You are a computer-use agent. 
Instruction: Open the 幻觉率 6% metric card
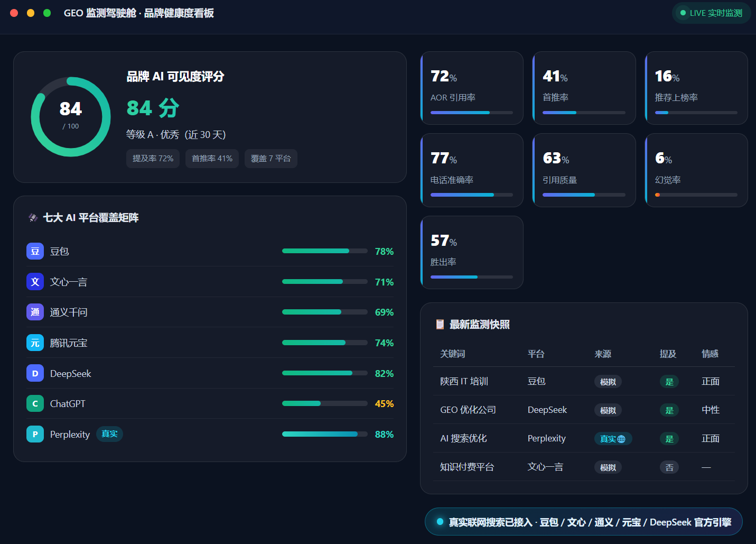point(696,170)
